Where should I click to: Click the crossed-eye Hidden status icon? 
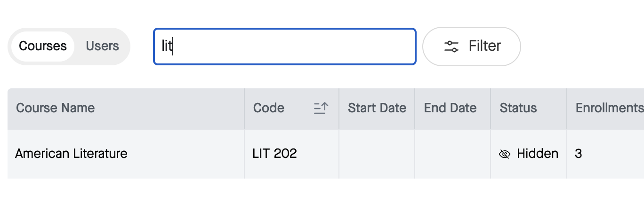pos(505,154)
